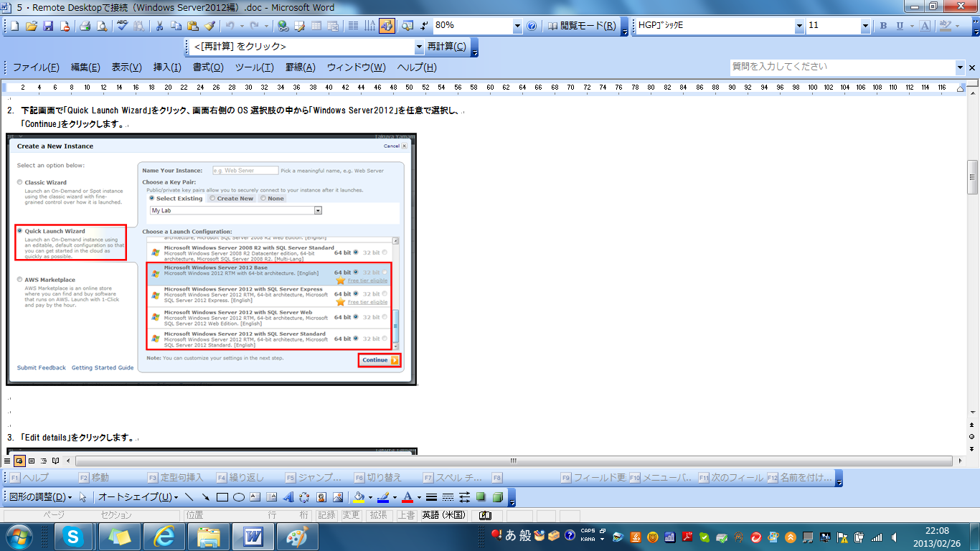Cut selection with the scissors icon
The height and width of the screenshot is (551, 980).
159,26
